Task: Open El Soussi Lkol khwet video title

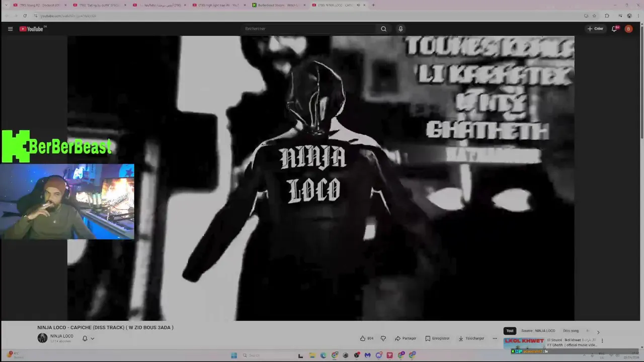Action: [572, 342]
